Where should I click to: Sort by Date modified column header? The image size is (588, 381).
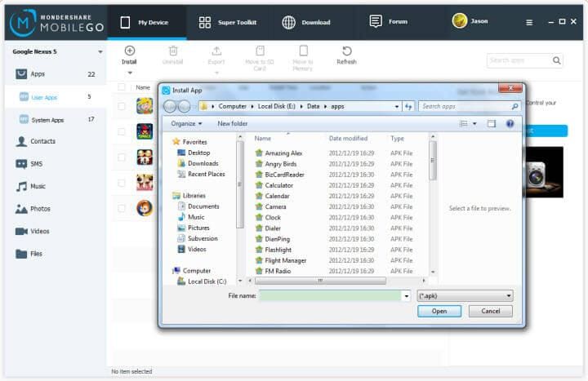[349, 139]
